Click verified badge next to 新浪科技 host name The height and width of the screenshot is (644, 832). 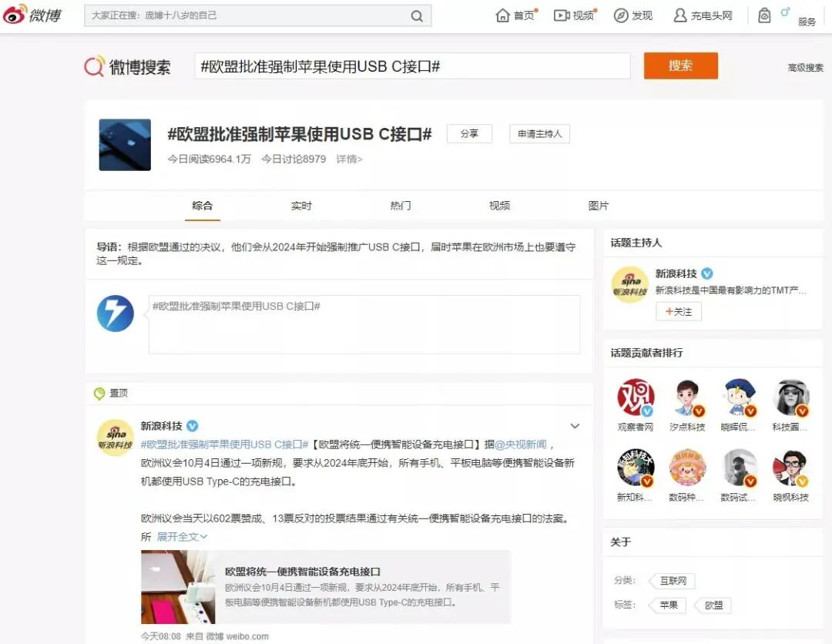point(706,273)
